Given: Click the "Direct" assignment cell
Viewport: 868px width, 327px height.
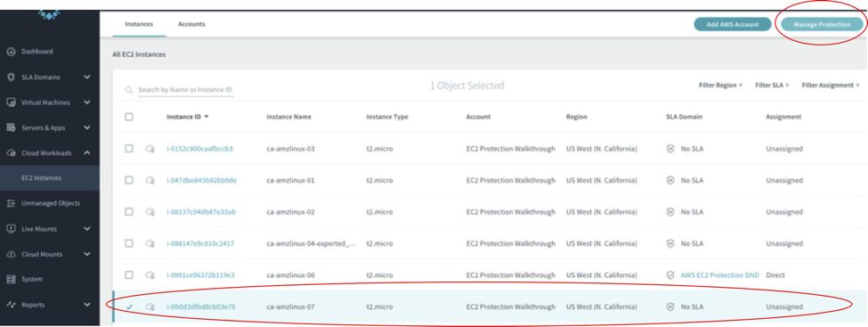Looking at the screenshot, I should [775, 275].
